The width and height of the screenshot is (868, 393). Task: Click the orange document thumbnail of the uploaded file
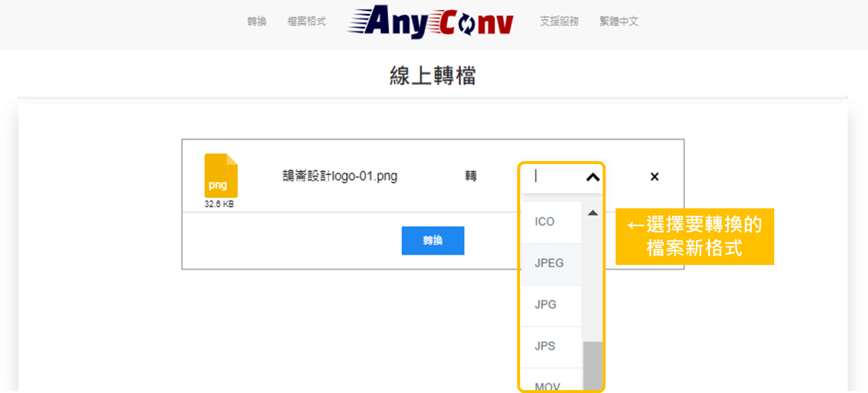[x=220, y=176]
